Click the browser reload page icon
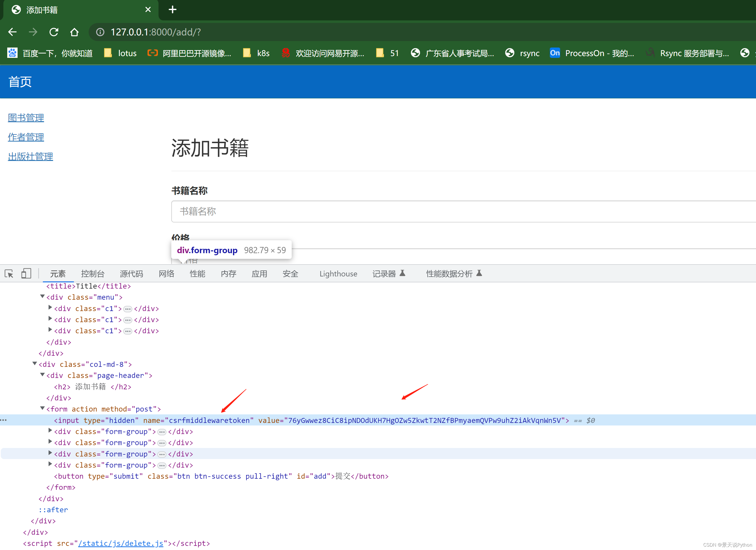 [54, 32]
